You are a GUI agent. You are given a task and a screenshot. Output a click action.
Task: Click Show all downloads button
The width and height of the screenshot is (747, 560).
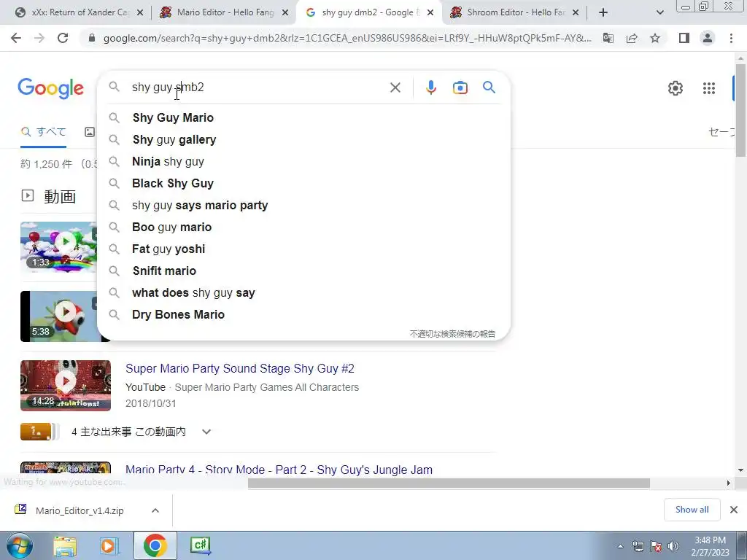tap(692, 510)
